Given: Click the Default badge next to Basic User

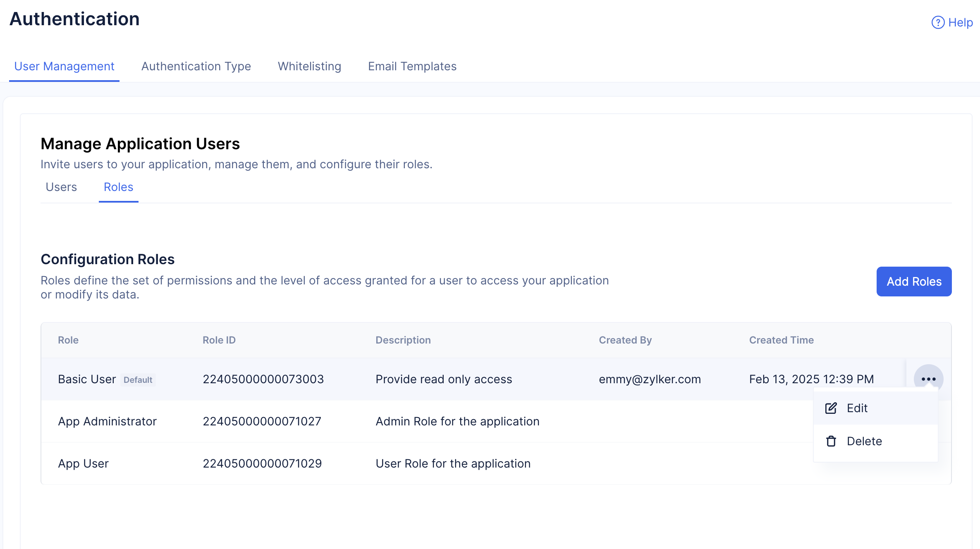Looking at the screenshot, I should [138, 380].
